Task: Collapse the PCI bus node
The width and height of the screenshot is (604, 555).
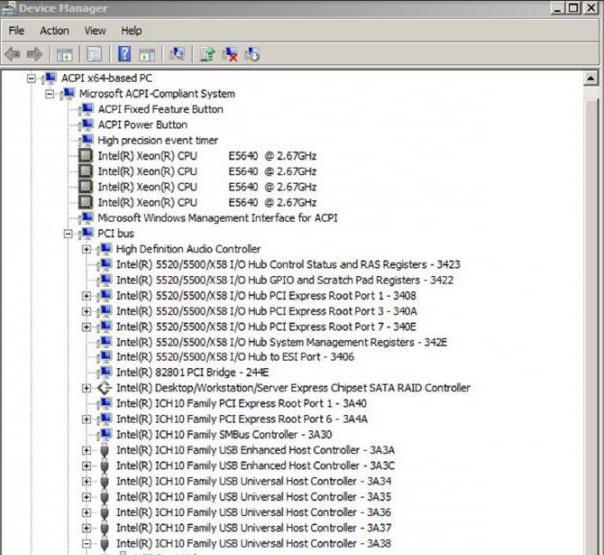Action: (68, 233)
